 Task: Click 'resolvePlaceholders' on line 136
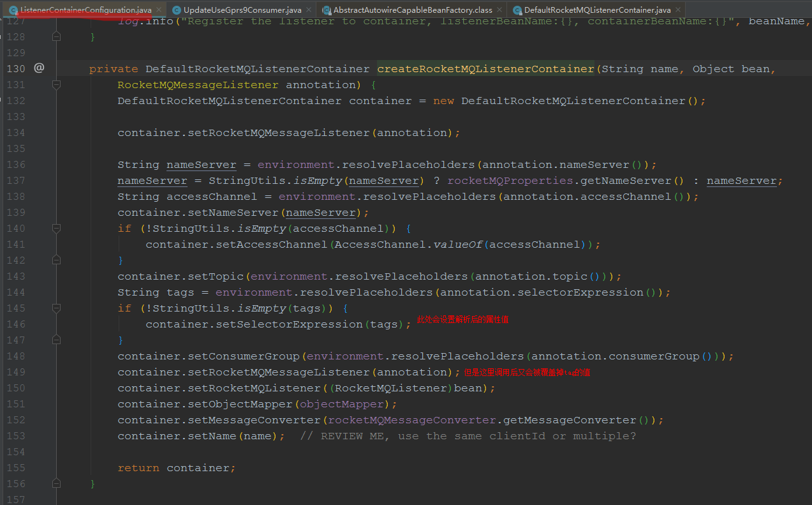[x=409, y=165]
